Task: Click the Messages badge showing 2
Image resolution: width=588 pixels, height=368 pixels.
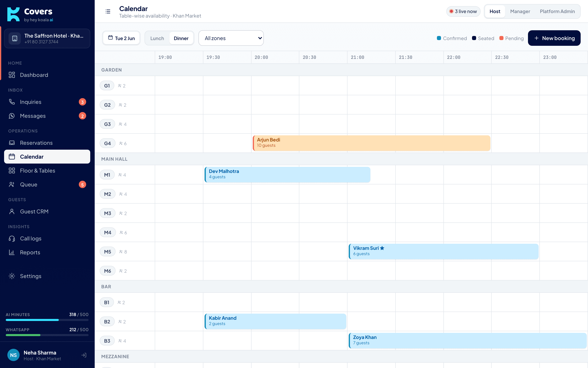Action: click(82, 116)
